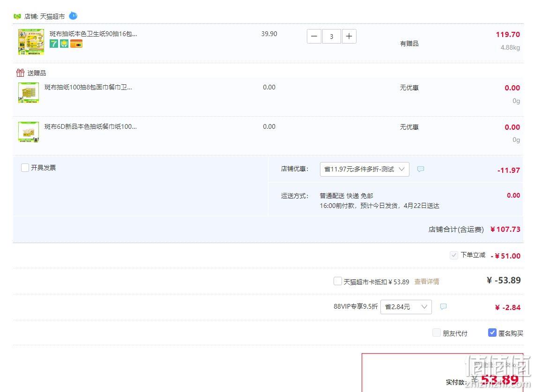The image size is (535, 392).
Task: Open the 斑布6D新品本色抽纸 gift thumbnail
Action: (28, 132)
